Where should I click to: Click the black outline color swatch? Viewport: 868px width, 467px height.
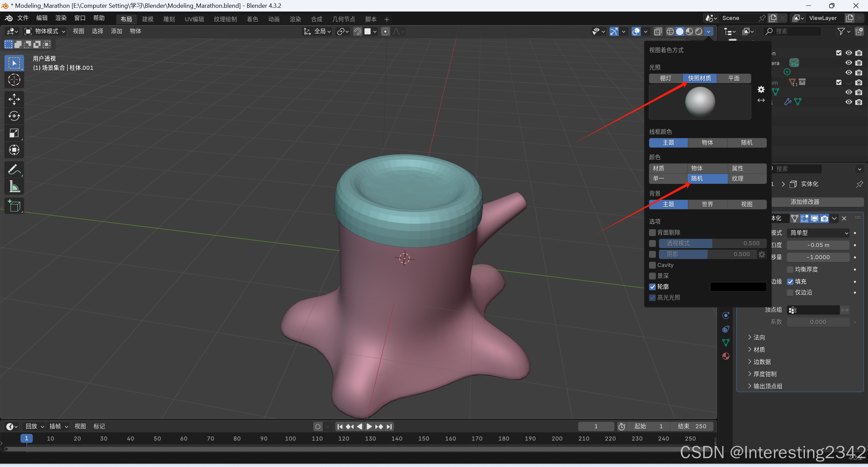738,287
